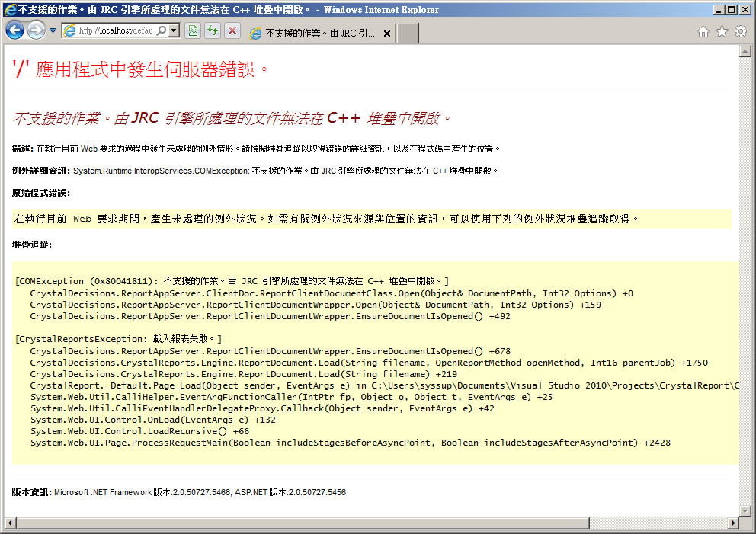This screenshot has height=534, width=756.
Task: Click the Internet Explorer logo in title bar
Action: (10, 10)
